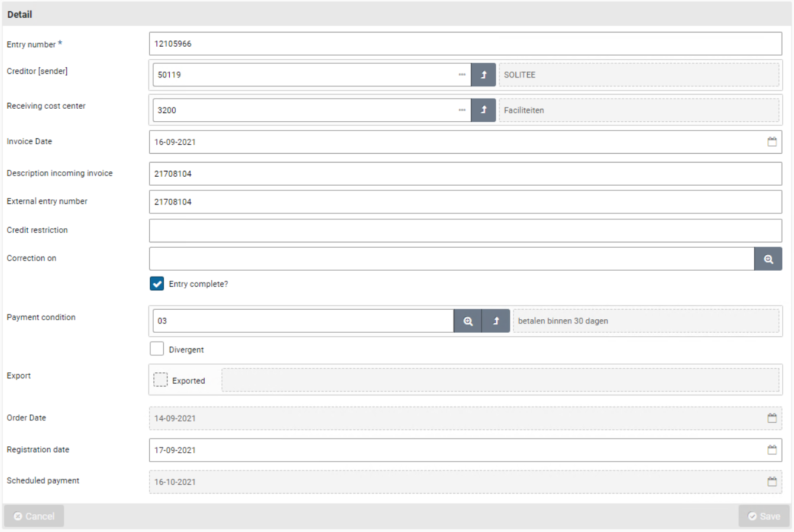Open the Registration date calendar picker
This screenshot has height=532, width=794.
point(772,450)
